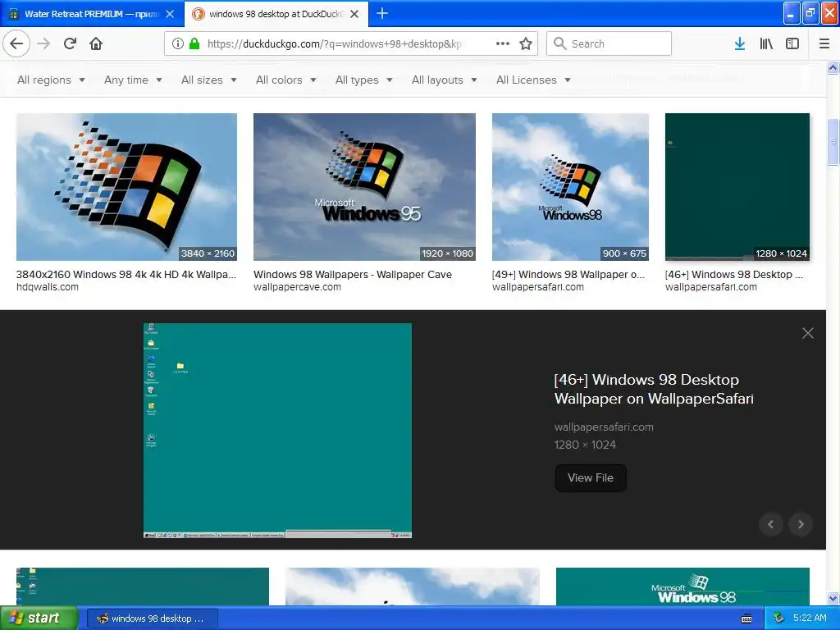The height and width of the screenshot is (630, 840).
Task: Open wallpapercave.com source link
Action: coord(297,287)
